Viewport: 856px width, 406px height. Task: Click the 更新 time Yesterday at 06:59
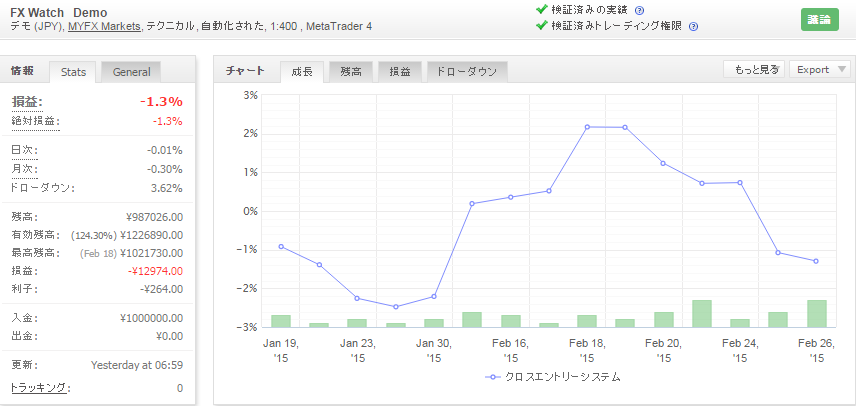(136, 365)
